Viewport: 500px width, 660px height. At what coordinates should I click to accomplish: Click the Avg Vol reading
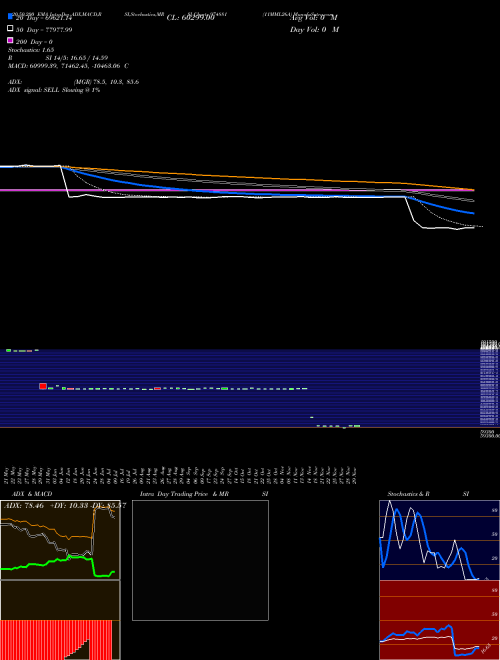314,18
